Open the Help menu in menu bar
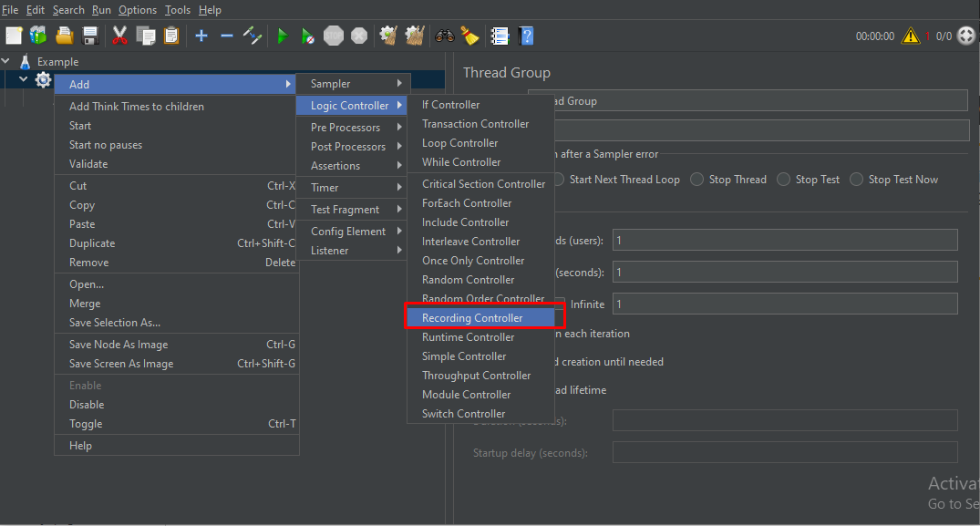This screenshot has width=980, height=526. coord(210,10)
